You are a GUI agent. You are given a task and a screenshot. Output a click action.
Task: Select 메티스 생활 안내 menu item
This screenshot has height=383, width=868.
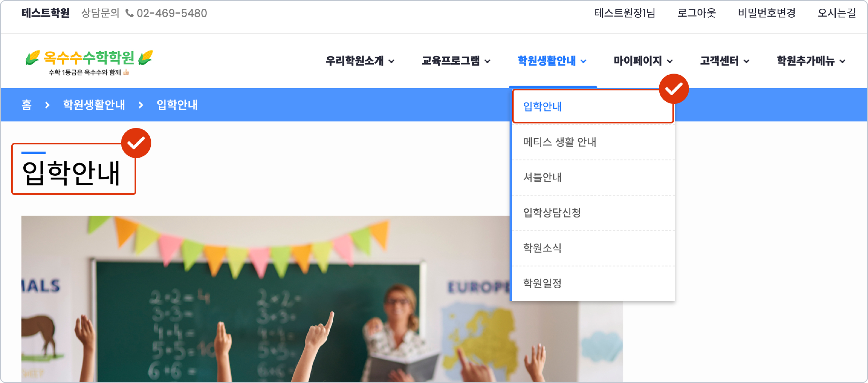click(559, 142)
